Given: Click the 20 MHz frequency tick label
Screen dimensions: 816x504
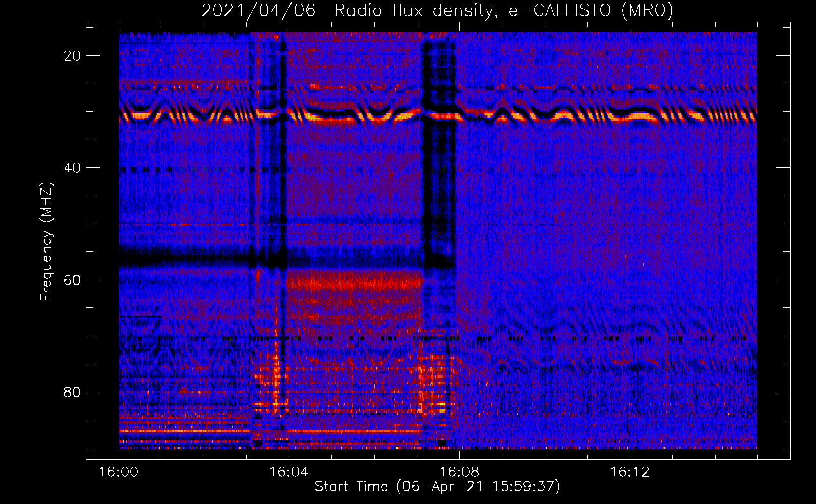Looking at the screenshot, I should coord(72,56).
